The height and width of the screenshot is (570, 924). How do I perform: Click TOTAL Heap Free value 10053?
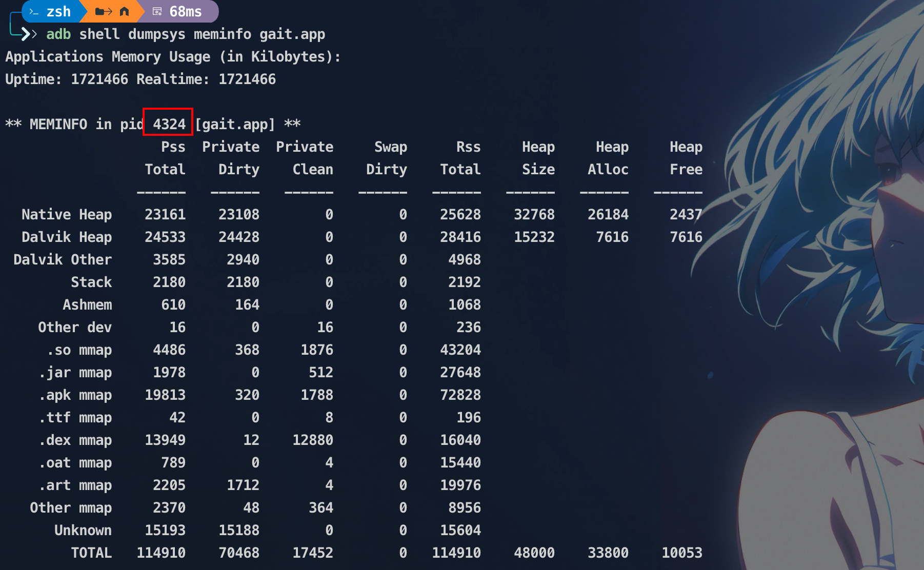coord(682,553)
